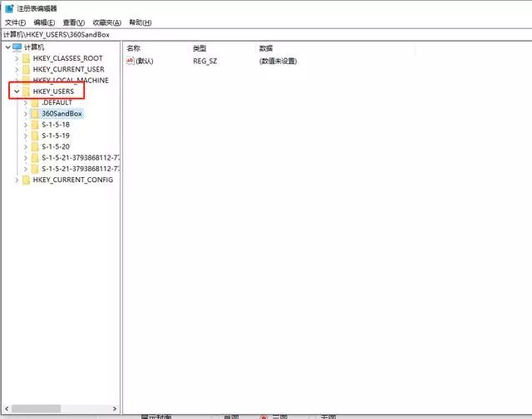Select the S-1-5-18 key
Screen dimensions: 532x419
coord(56,125)
